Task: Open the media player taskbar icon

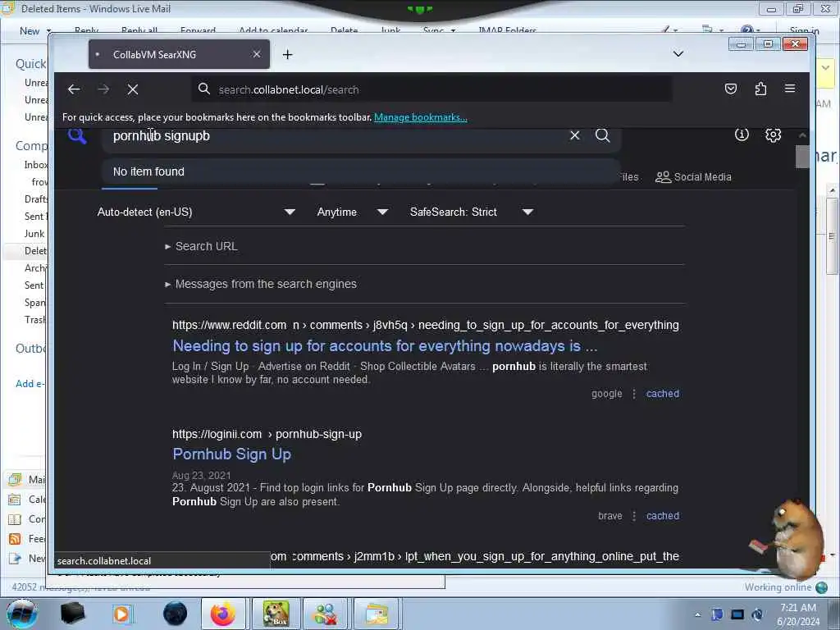Action: [121, 614]
